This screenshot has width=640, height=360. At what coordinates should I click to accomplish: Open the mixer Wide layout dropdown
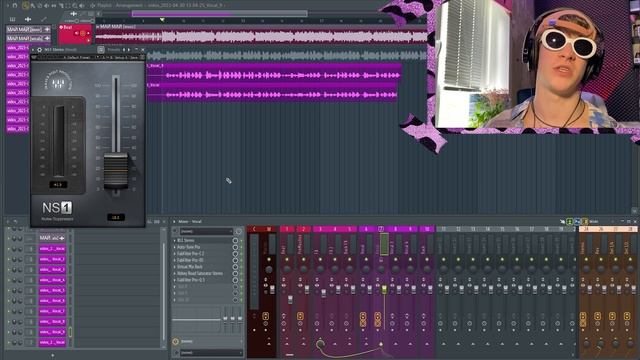click(594, 221)
